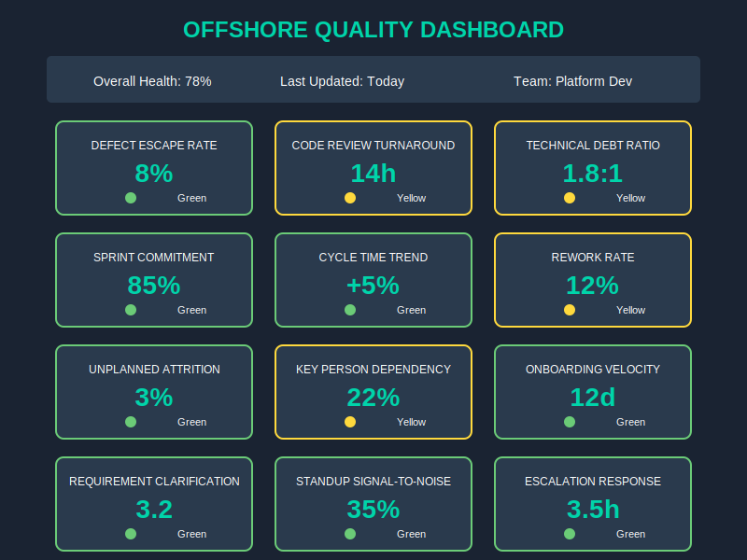Image resolution: width=747 pixels, height=560 pixels.
Task: Click the yellow status dot on Technical Debt Ratio
Action: click(x=570, y=198)
